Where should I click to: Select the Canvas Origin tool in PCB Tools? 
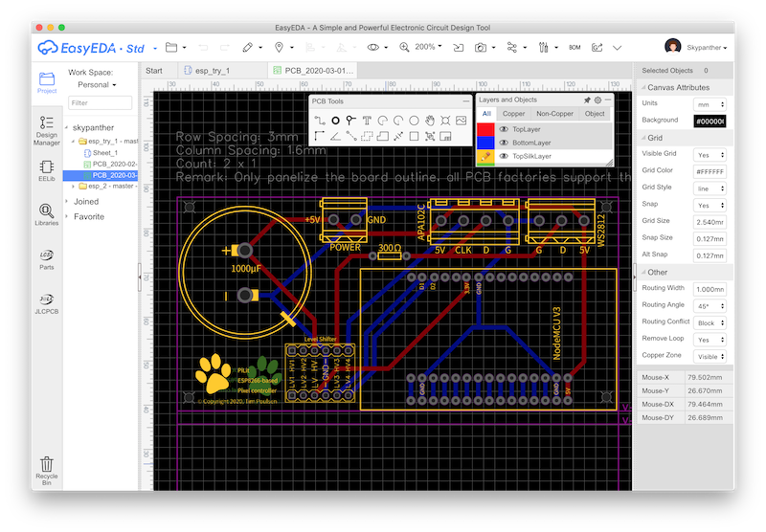[320, 136]
